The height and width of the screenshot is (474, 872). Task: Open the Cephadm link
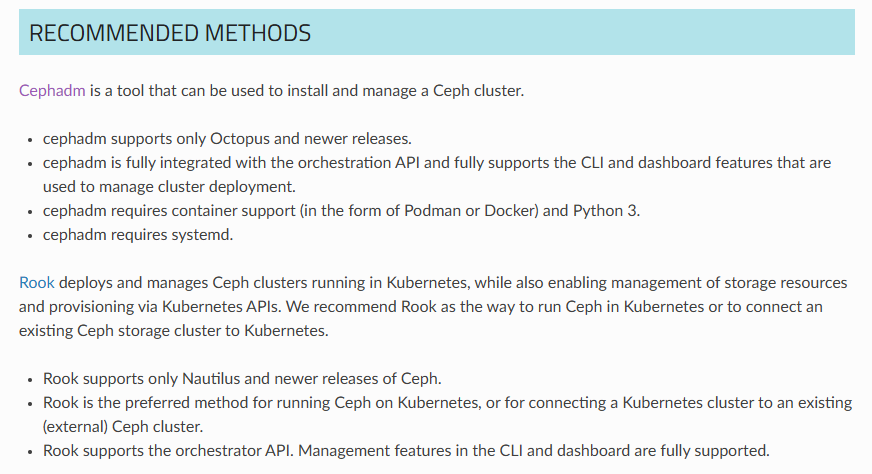click(52, 90)
